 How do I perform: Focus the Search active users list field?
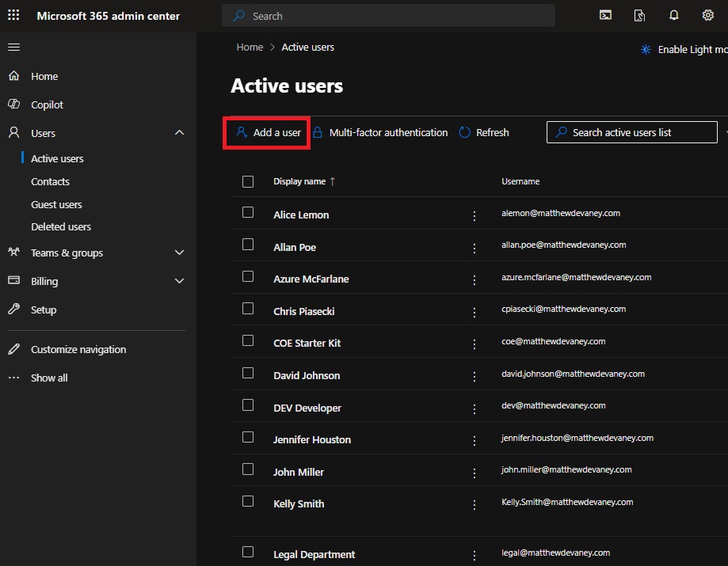pyautogui.click(x=631, y=133)
